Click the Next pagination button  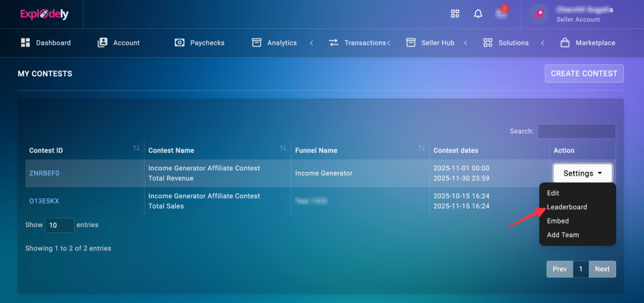pos(602,269)
